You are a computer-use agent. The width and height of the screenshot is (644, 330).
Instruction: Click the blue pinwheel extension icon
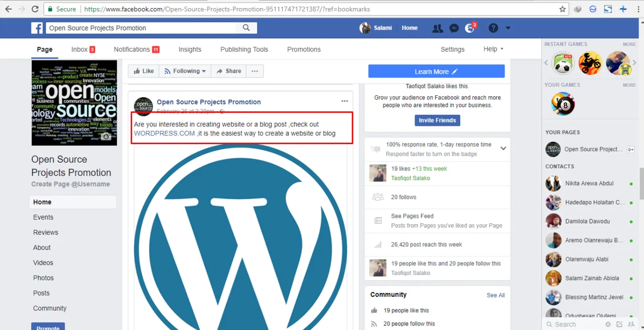623,9
